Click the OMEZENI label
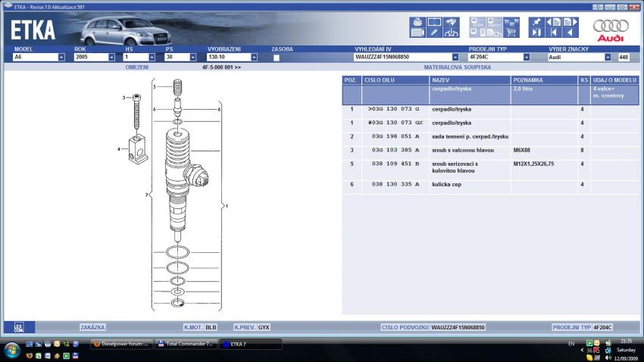This screenshot has height=362, width=644. pos(137,67)
